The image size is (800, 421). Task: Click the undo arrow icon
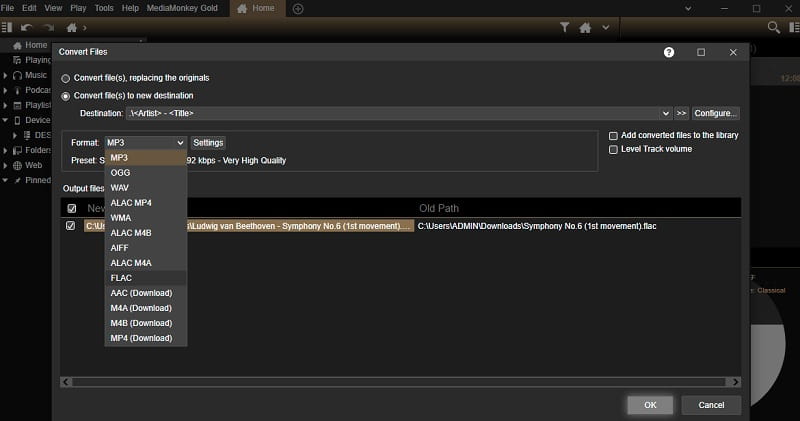tap(27, 27)
